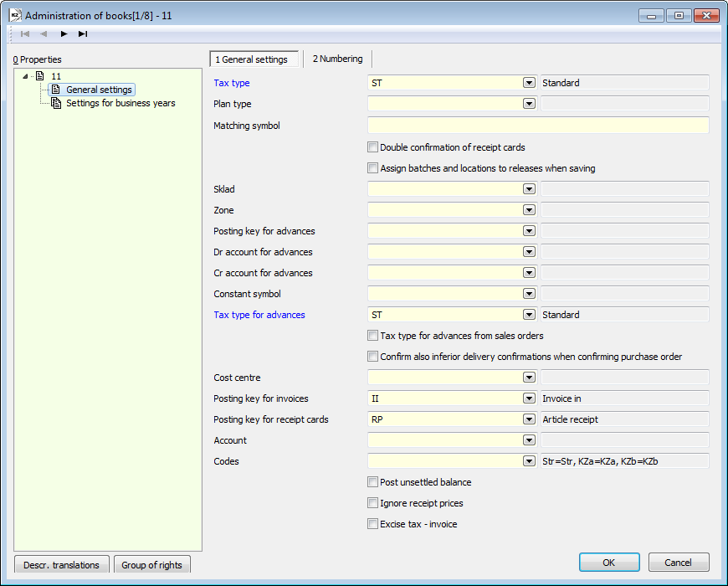Viewport: 728px width, 586px height.
Task: Click the application icon in title bar
Action: tap(15, 15)
